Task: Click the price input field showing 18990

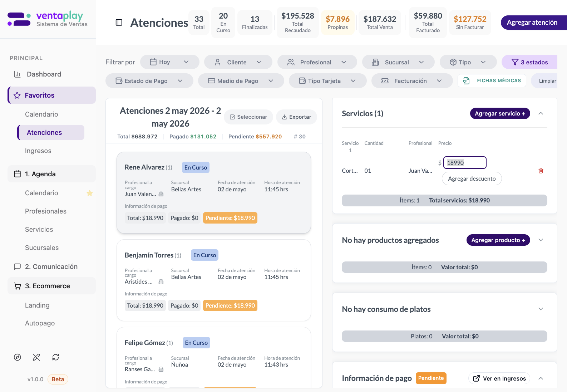Action: coord(465,163)
